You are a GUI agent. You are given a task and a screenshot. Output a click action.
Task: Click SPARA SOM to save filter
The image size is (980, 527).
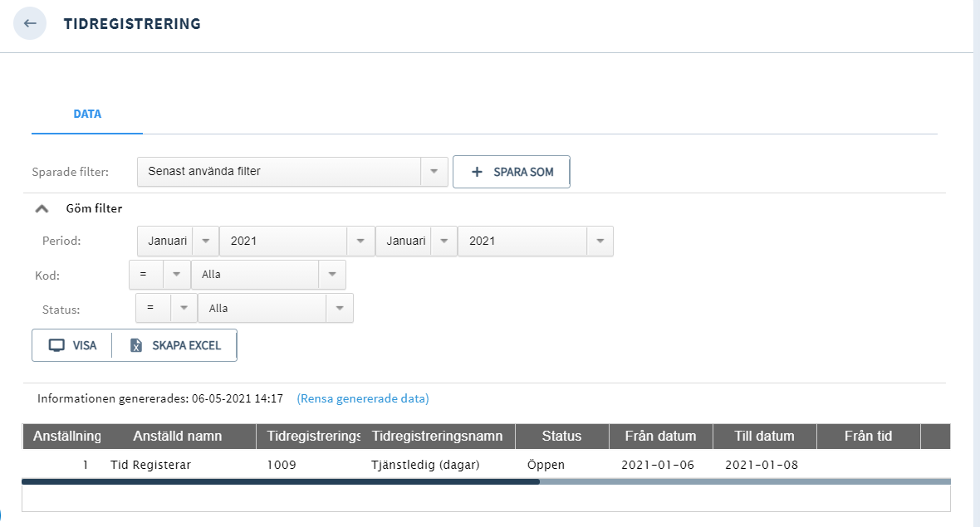click(511, 172)
